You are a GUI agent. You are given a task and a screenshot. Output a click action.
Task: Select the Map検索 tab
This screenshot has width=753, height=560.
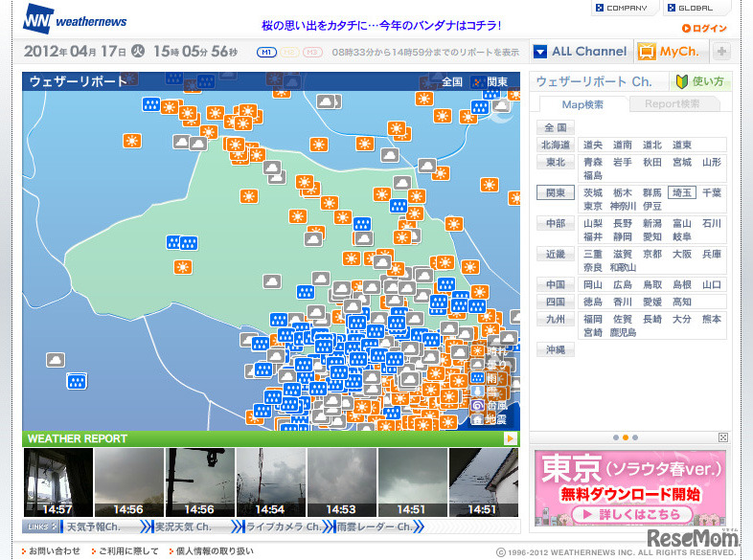[582, 104]
